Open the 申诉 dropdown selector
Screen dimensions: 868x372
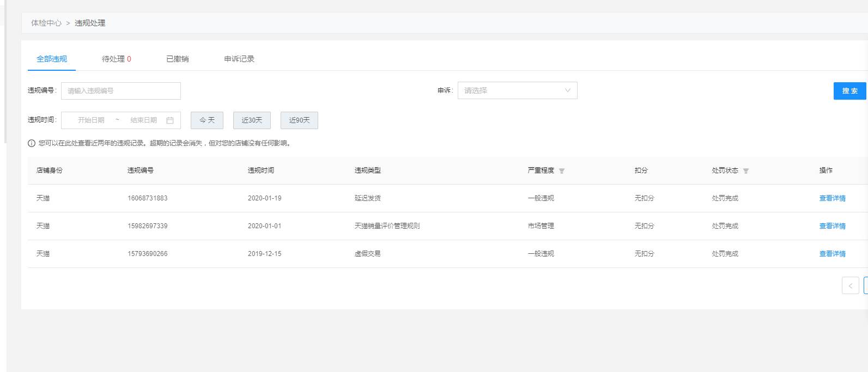point(517,90)
